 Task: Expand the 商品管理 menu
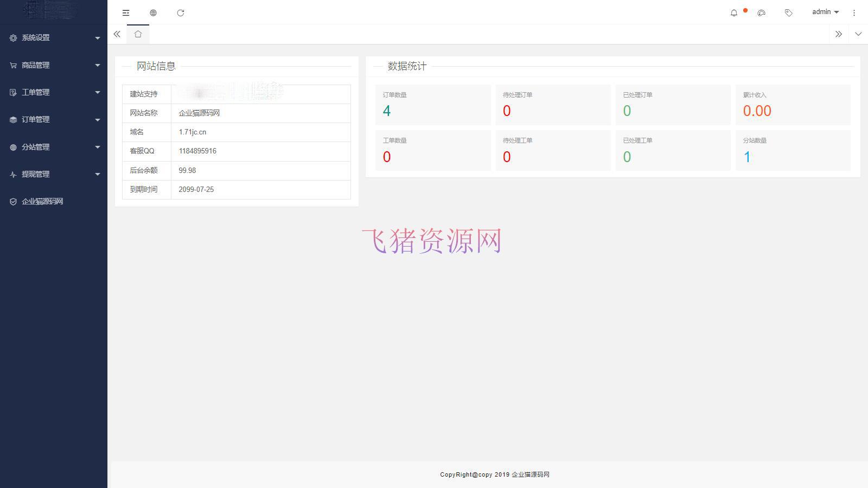(x=54, y=65)
